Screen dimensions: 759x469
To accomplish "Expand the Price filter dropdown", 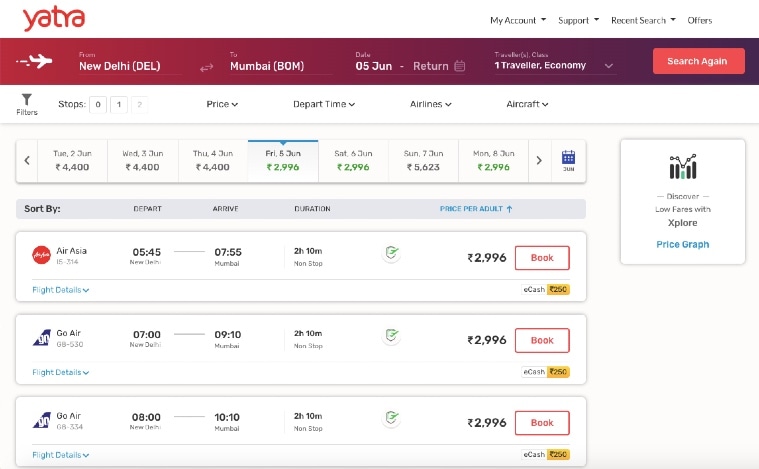I will tap(222, 104).
